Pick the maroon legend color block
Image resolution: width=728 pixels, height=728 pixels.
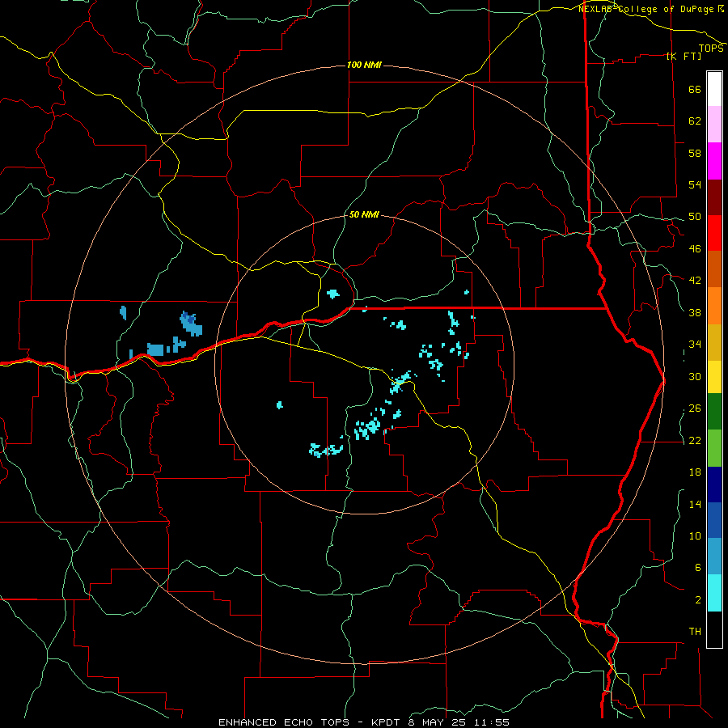pos(714,197)
